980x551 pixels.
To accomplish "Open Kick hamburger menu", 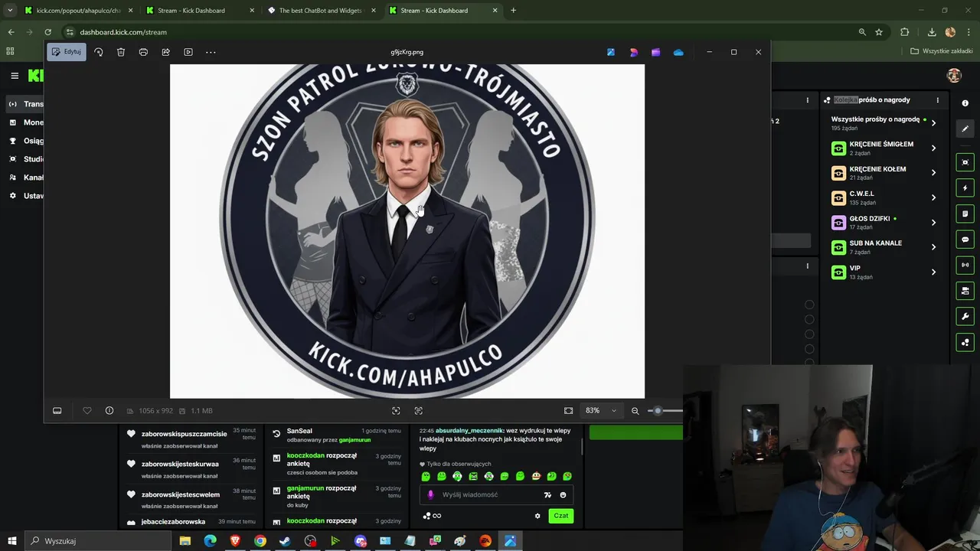I will (x=15, y=76).
